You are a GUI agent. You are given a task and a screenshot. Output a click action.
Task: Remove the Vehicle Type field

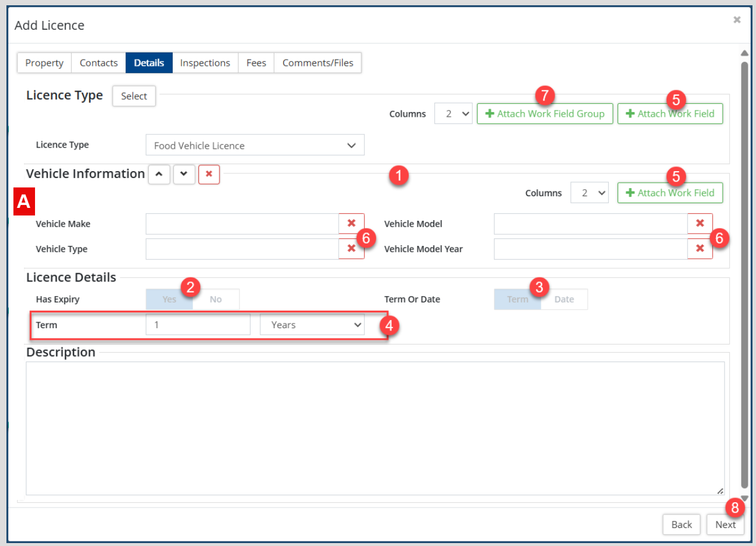pyautogui.click(x=351, y=249)
